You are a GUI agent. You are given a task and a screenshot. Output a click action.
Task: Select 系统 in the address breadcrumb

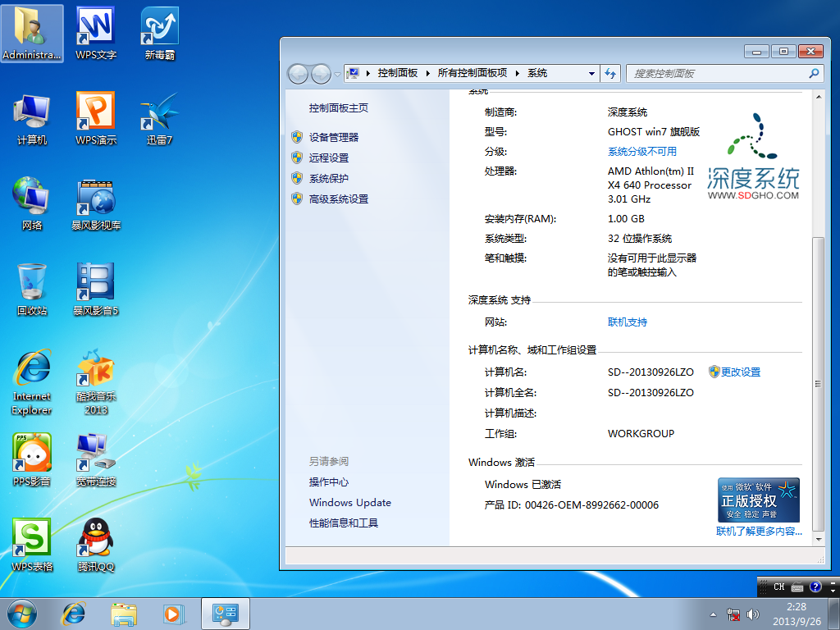537,73
